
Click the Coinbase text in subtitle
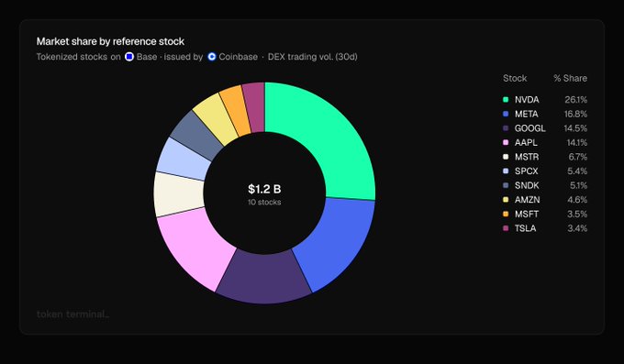(238, 57)
